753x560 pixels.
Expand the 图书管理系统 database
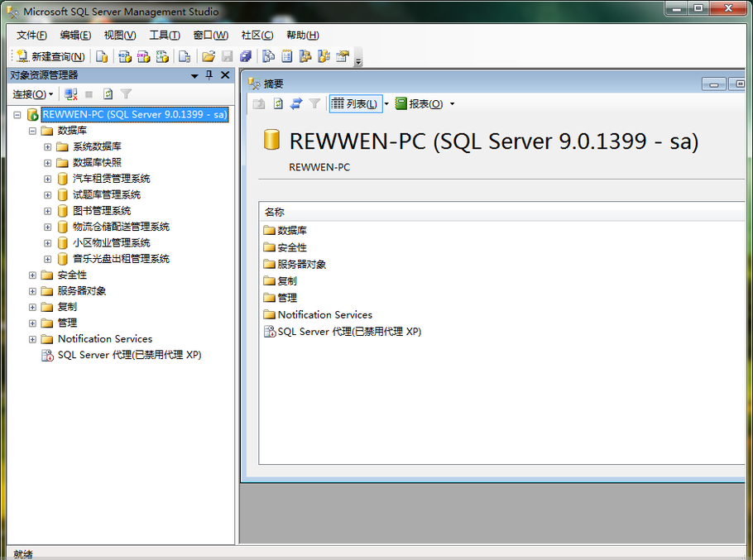click(47, 211)
